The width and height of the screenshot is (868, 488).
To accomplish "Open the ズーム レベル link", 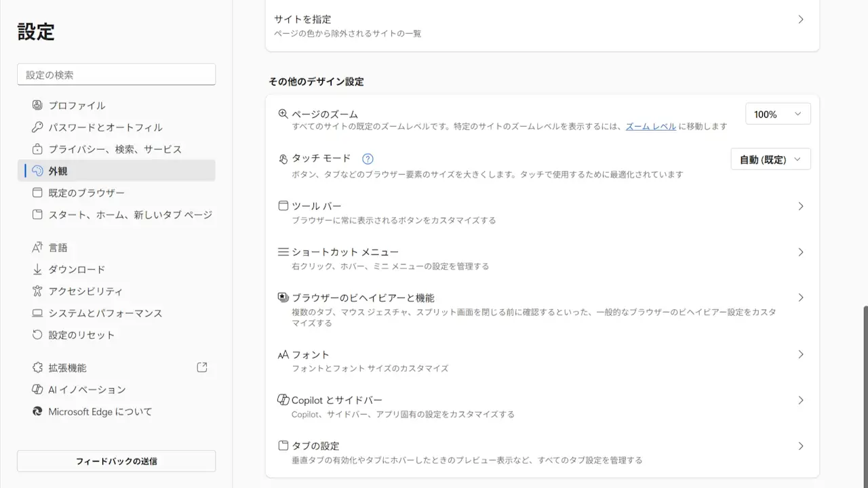I will (x=650, y=126).
